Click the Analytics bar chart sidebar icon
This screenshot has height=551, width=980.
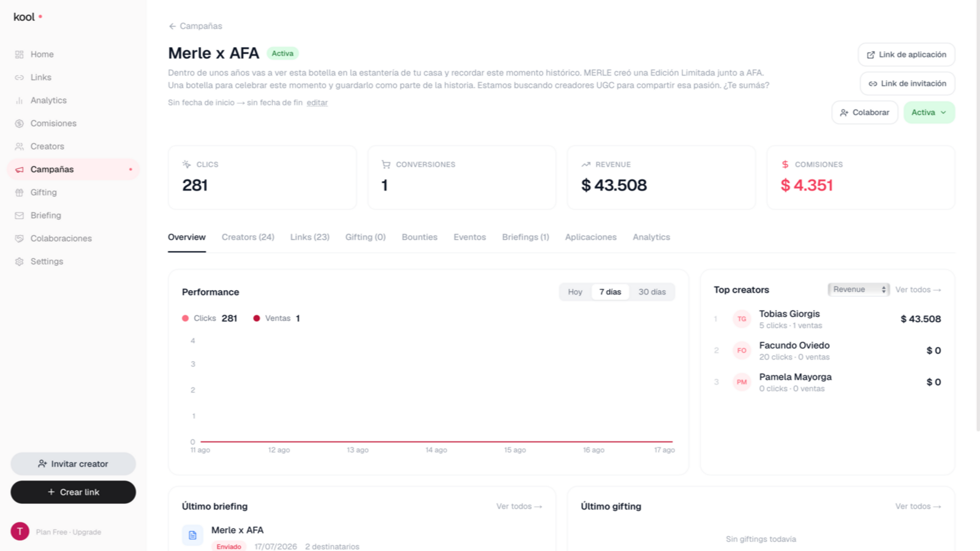(x=19, y=100)
